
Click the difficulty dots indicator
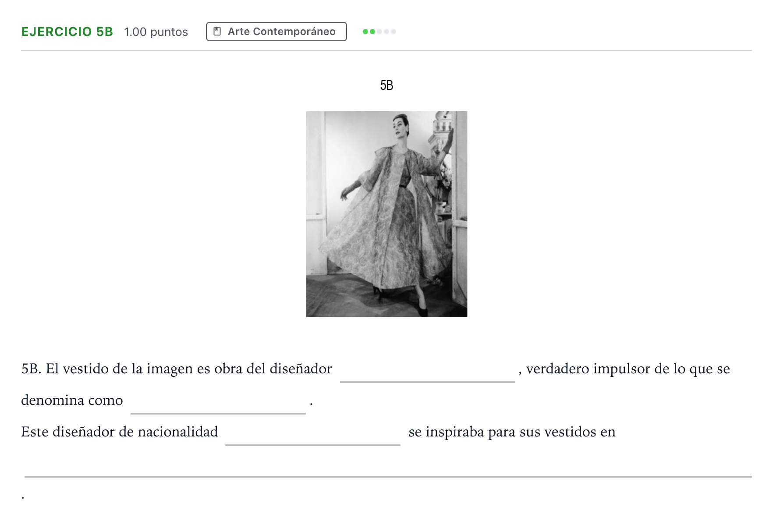(379, 32)
